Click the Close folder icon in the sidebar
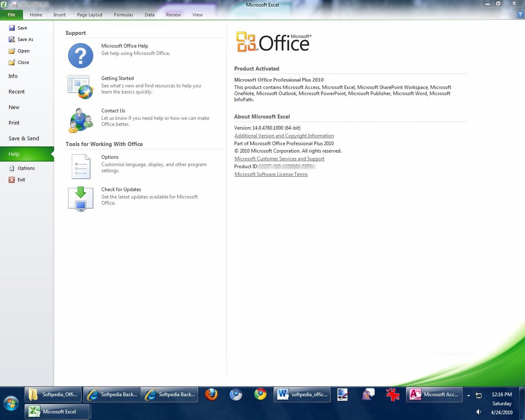Screen dimensions: 525x420 pyautogui.click(x=12, y=62)
